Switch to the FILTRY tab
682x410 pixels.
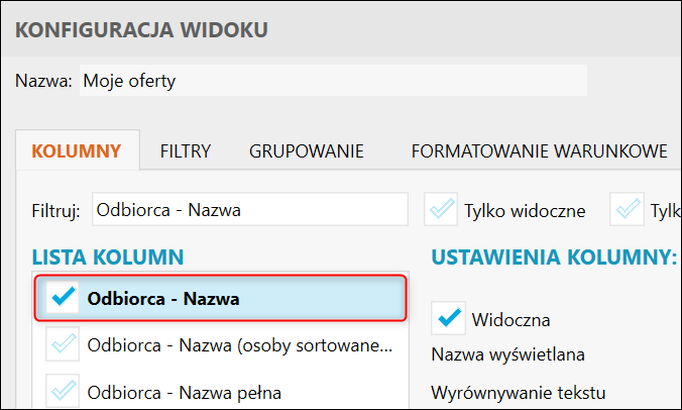[x=185, y=152]
